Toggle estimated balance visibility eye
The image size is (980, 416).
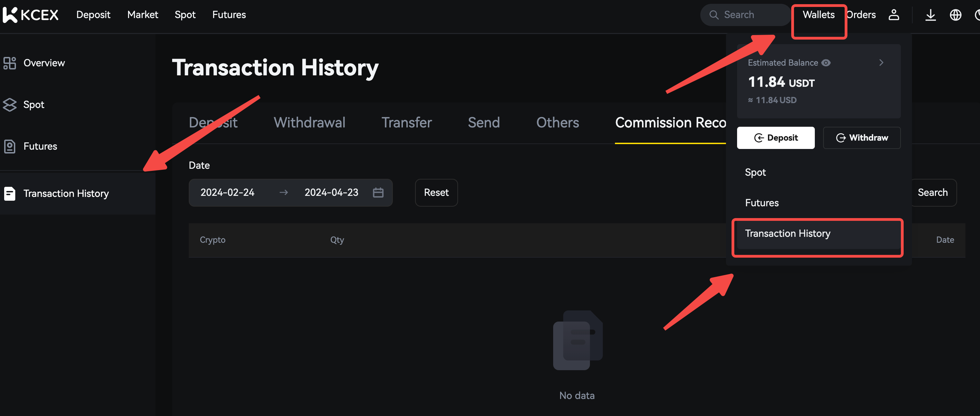[826, 63]
